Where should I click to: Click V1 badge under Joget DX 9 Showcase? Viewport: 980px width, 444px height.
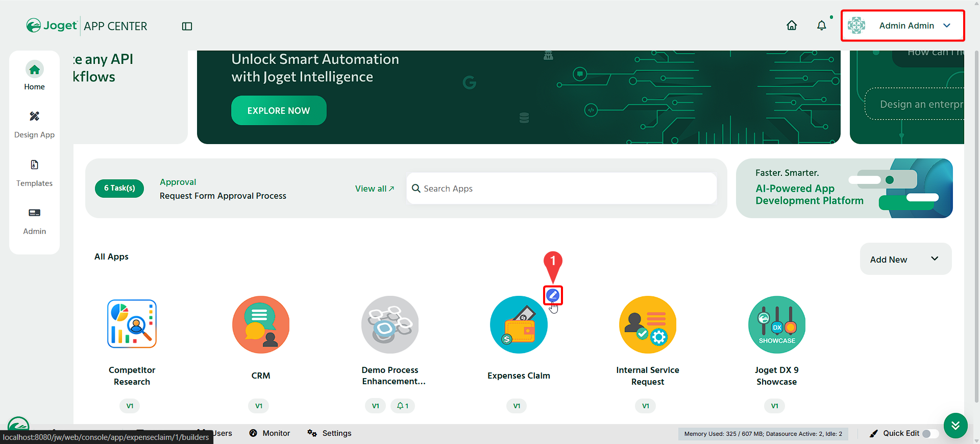pos(775,406)
